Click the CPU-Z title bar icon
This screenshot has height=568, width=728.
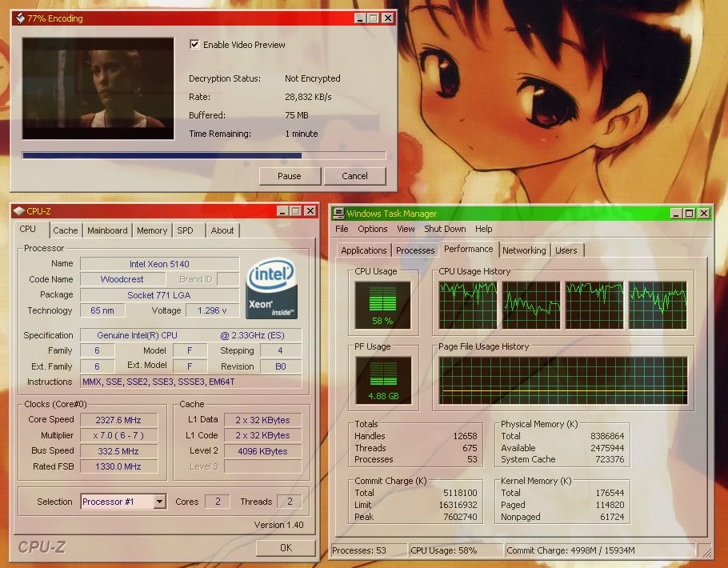click(x=19, y=211)
